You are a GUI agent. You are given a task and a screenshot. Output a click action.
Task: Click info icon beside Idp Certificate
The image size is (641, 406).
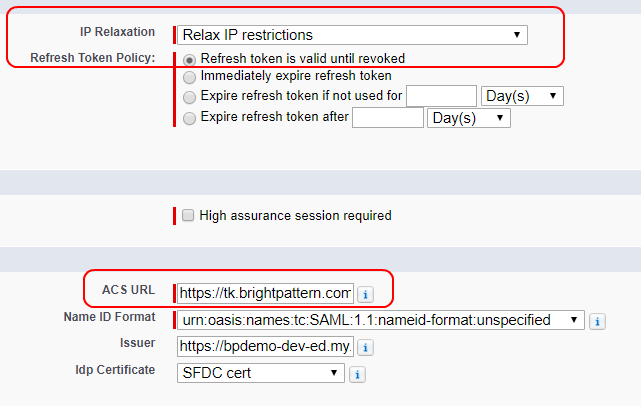point(357,374)
